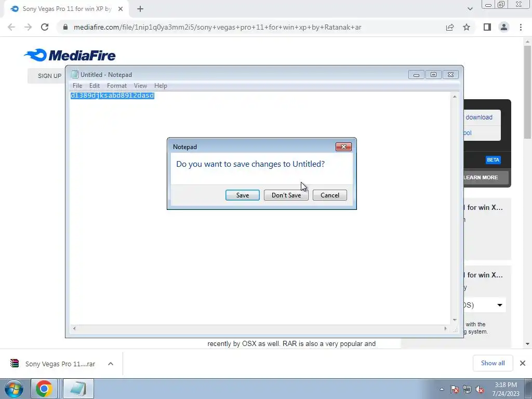This screenshot has width=532, height=399.
Task: Click the highlighted text d1389djksabd8912dasd in Notepad
Action: (112, 96)
